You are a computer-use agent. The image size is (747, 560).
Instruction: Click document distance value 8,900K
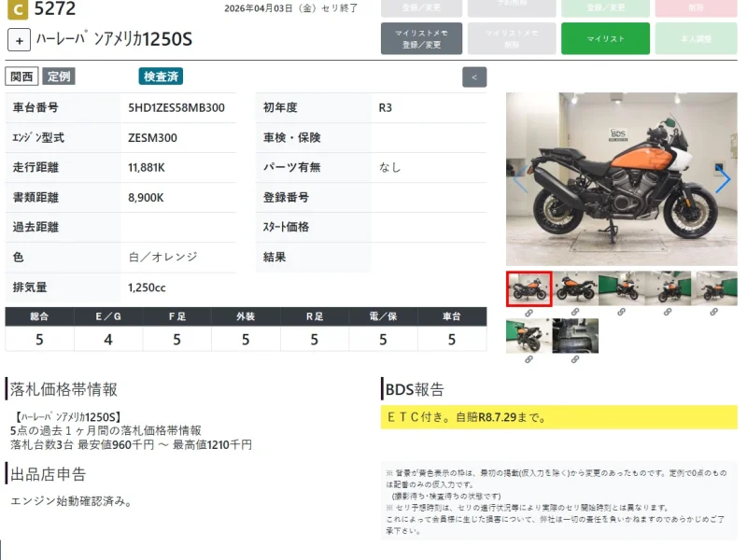click(x=146, y=198)
